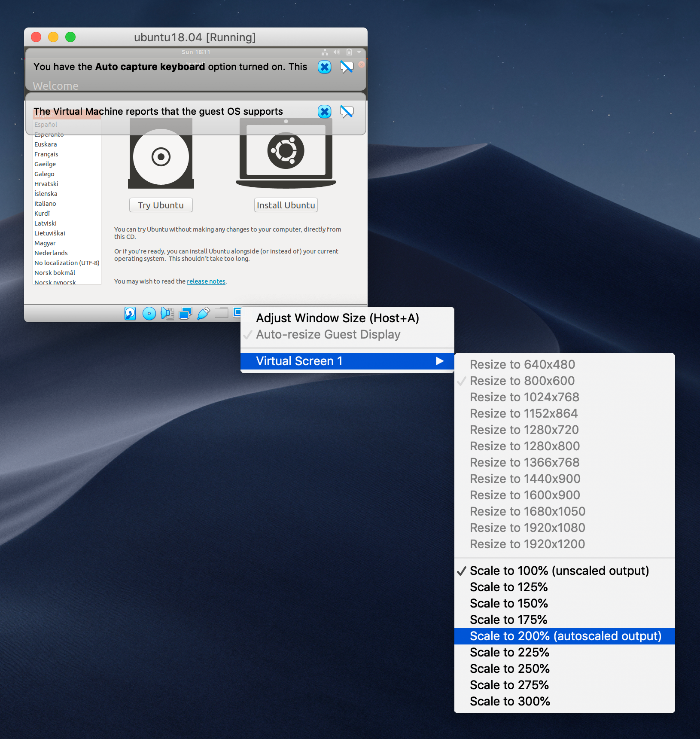The width and height of the screenshot is (700, 739).
Task: Choose Resize to 1920x1200
Action: 565,544
